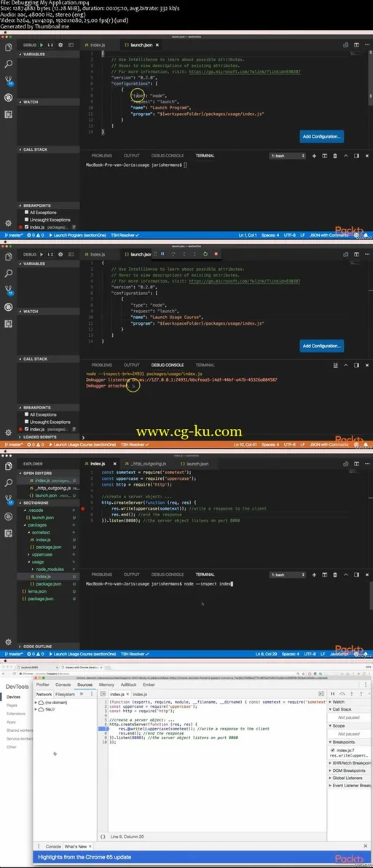Open launch.json gear in Launch Program frame
The width and height of the screenshot is (373, 868).
[x=60, y=44]
